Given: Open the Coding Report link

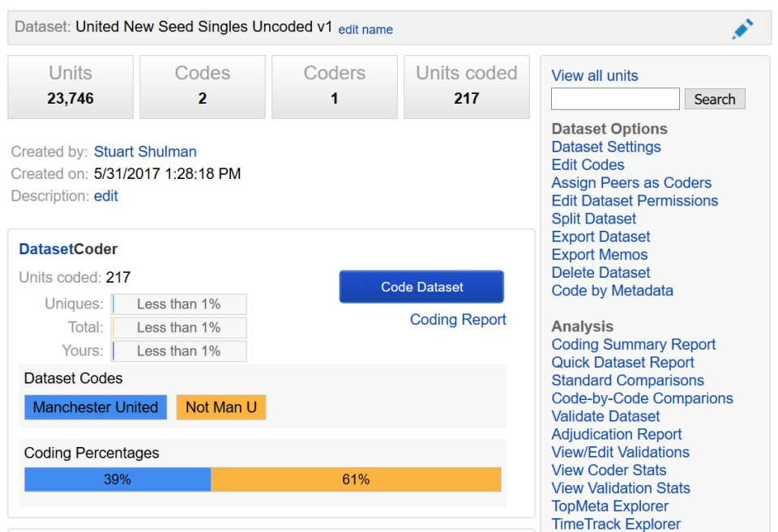Looking at the screenshot, I should pos(458,320).
